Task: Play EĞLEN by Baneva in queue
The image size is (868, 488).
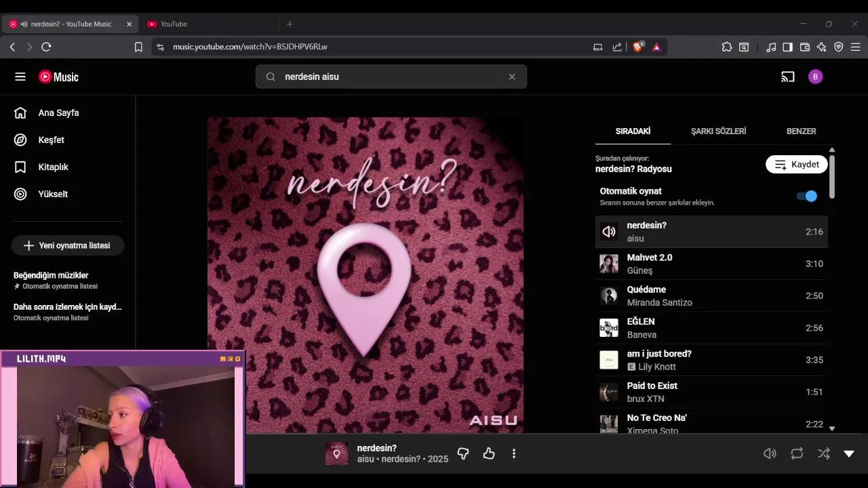Action: [x=711, y=328]
